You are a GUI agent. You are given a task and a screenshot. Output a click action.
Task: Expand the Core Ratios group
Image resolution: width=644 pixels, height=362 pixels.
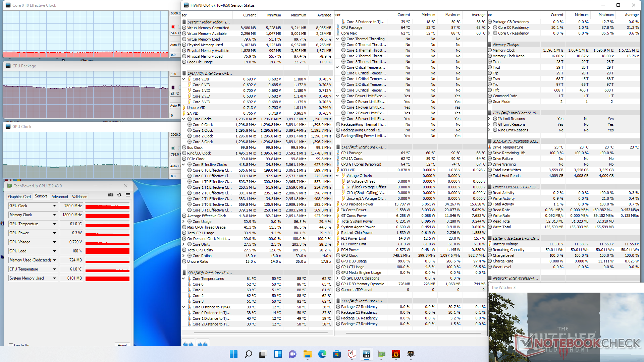[x=183, y=256]
